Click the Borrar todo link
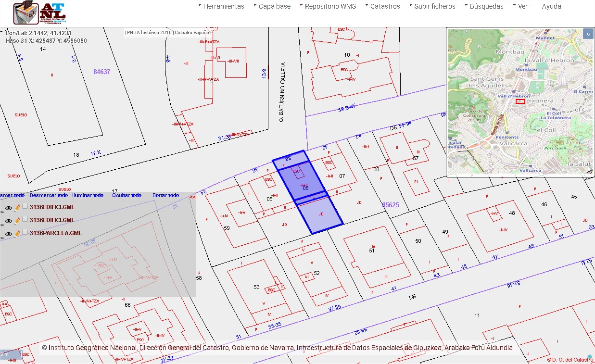 pos(166,195)
